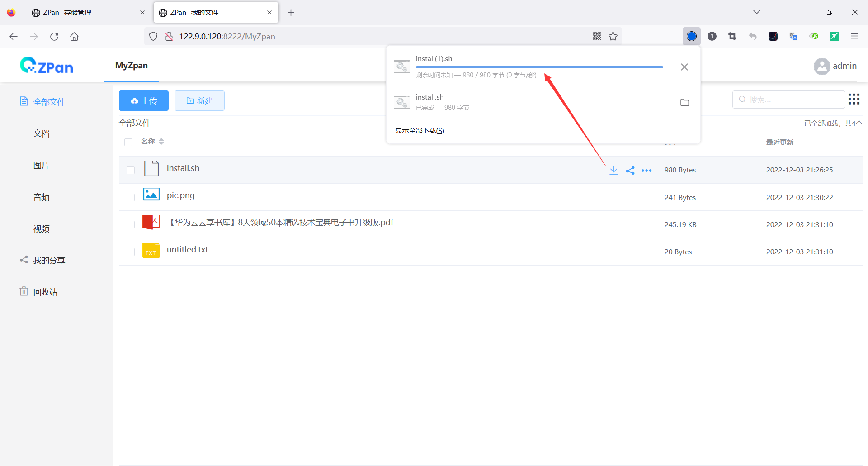The image size is (868, 466).
Task: Open the green circular extension icon
Action: (814, 36)
